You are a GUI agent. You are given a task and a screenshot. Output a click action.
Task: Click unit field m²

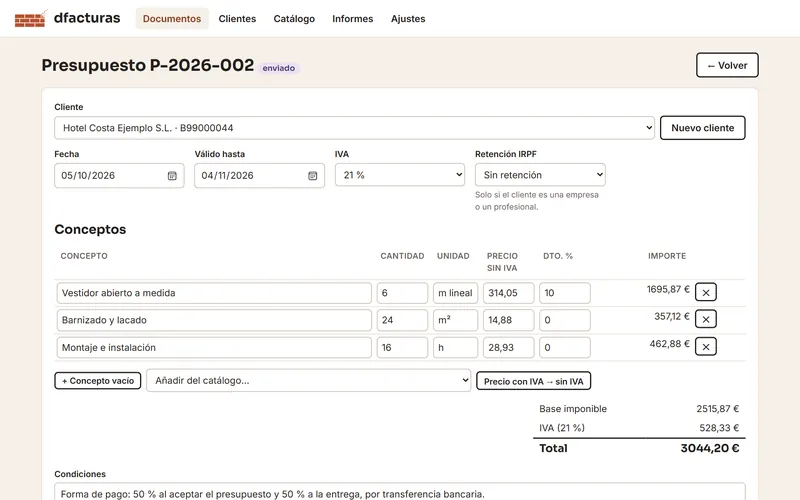(x=456, y=320)
